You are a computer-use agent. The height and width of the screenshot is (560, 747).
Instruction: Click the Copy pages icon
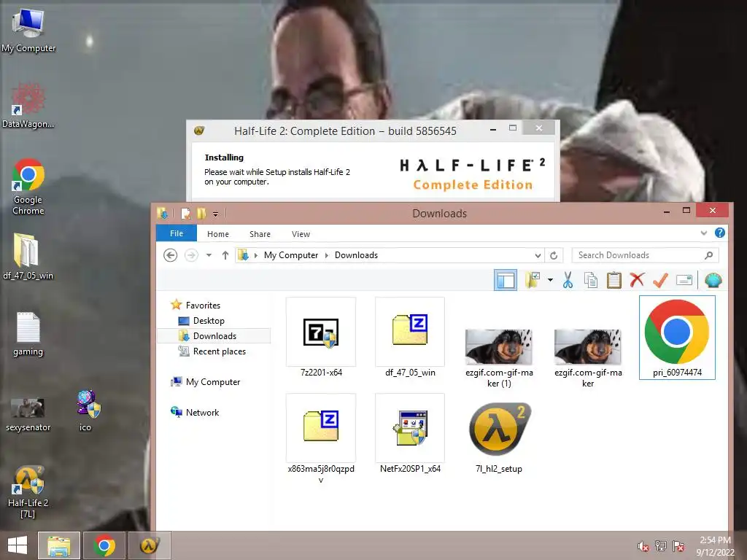tap(591, 280)
